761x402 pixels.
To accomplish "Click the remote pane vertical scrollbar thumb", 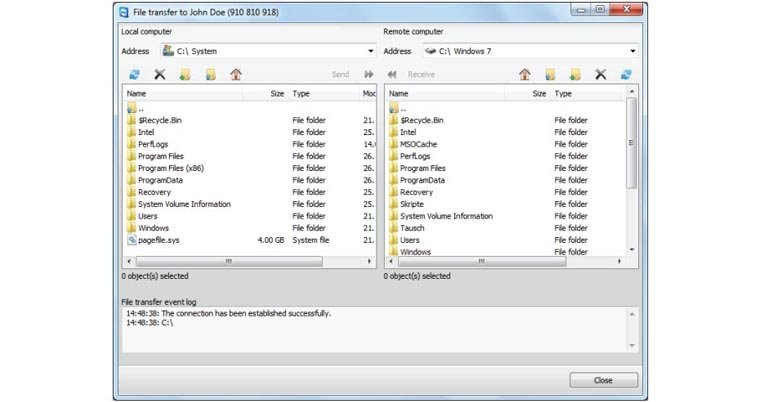I will (631, 143).
